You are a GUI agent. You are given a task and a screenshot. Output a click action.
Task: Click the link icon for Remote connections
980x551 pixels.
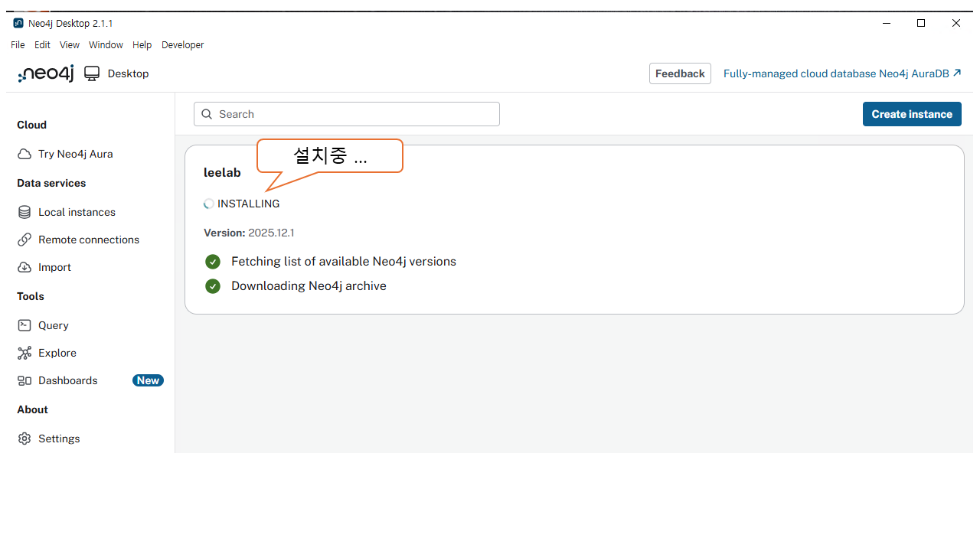pyautogui.click(x=24, y=240)
